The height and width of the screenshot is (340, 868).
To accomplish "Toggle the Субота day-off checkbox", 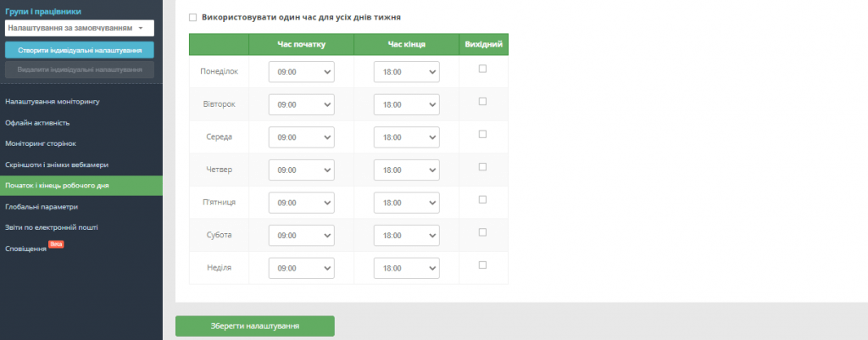I will coord(482,232).
